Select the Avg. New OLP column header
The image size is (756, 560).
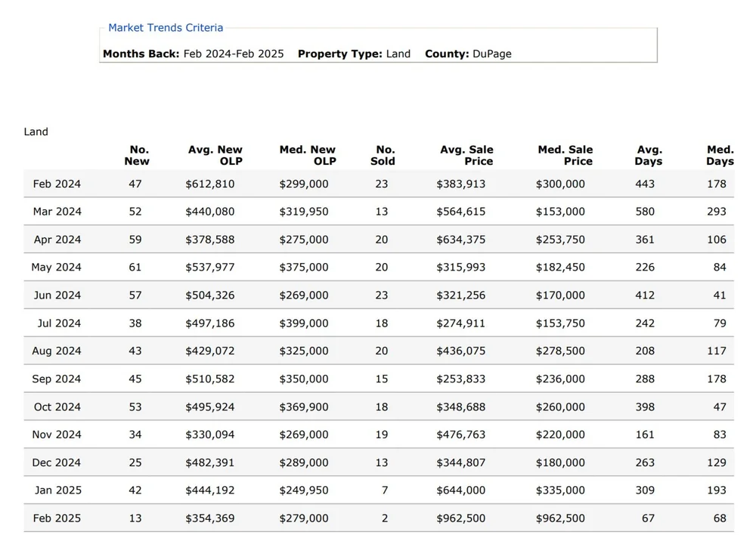click(215, 155)
